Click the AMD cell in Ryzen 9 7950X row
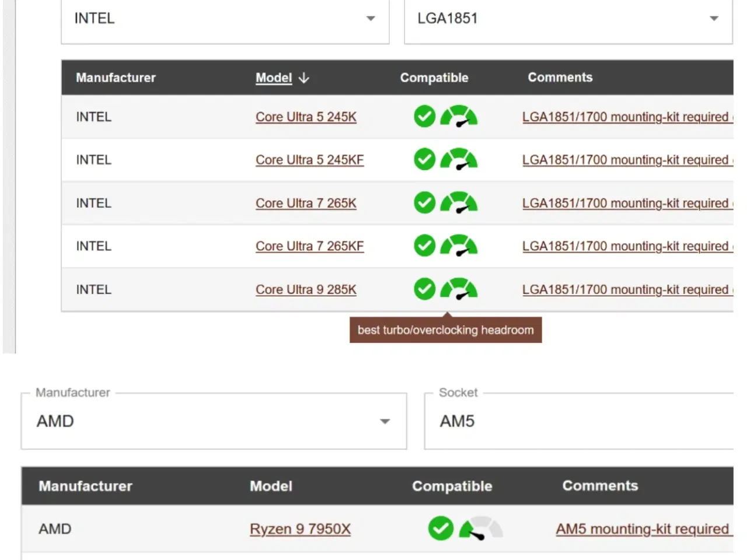 click(55, 529)
